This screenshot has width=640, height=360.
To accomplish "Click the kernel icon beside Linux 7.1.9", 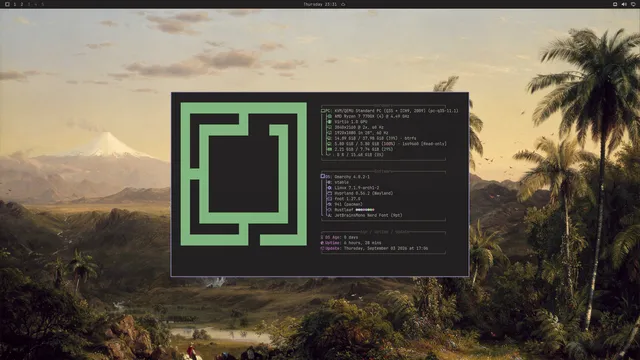I will click(x=329, y=188).
